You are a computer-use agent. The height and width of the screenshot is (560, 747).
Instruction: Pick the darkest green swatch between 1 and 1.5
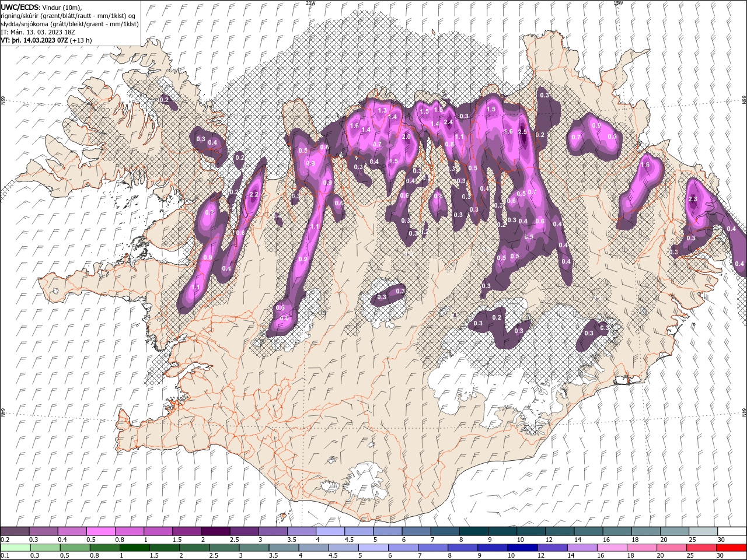(x=134, y=548)
